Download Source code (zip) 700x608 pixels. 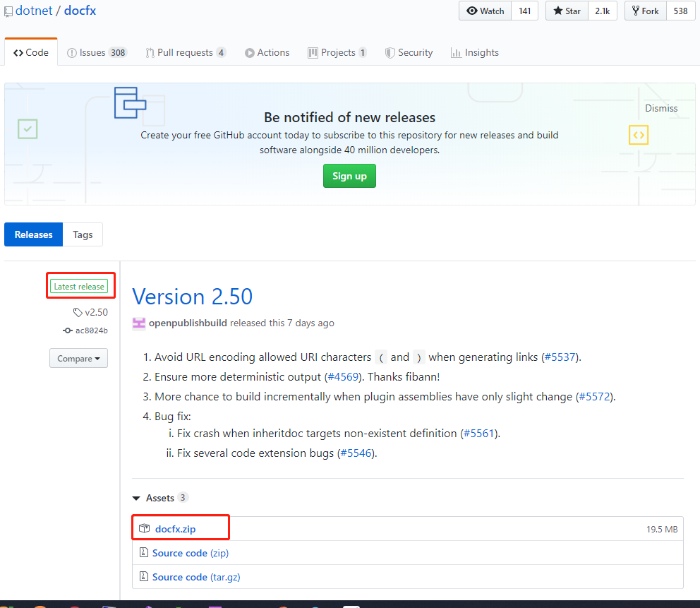point(191,553)
